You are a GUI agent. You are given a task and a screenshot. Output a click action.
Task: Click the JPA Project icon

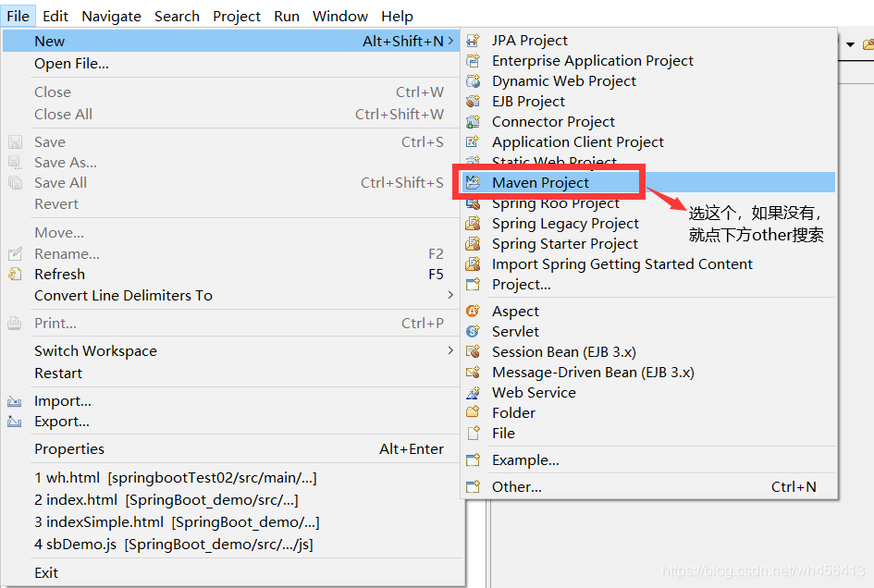click(x=473, y=40)
